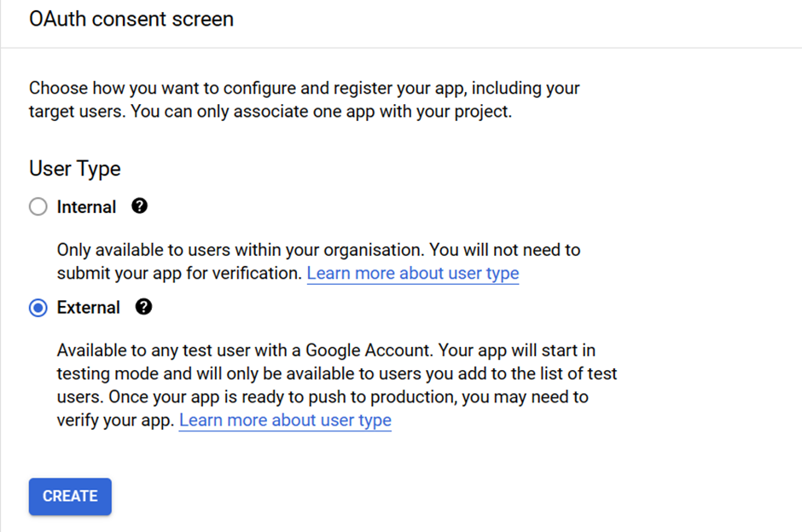The width and height of the screenshot is (802, 532).
Task: Open Learn more link under Internal description
Action: pyautogui.click(x=413, y=274)
